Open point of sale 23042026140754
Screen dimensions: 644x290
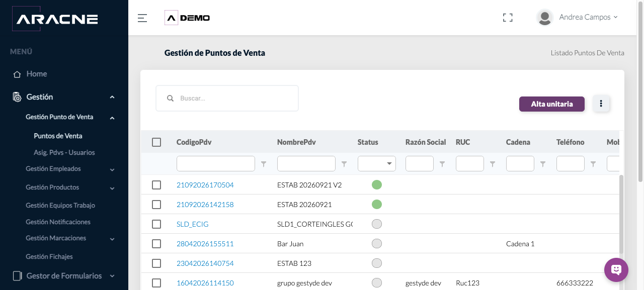(x=205, y=263)
